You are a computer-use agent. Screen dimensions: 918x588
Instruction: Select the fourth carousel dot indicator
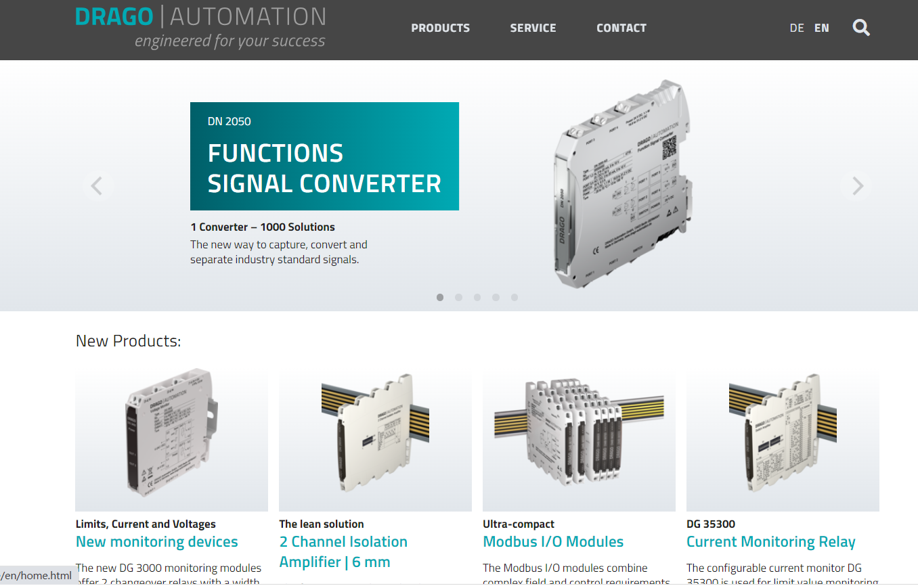(x=496, y=297)
